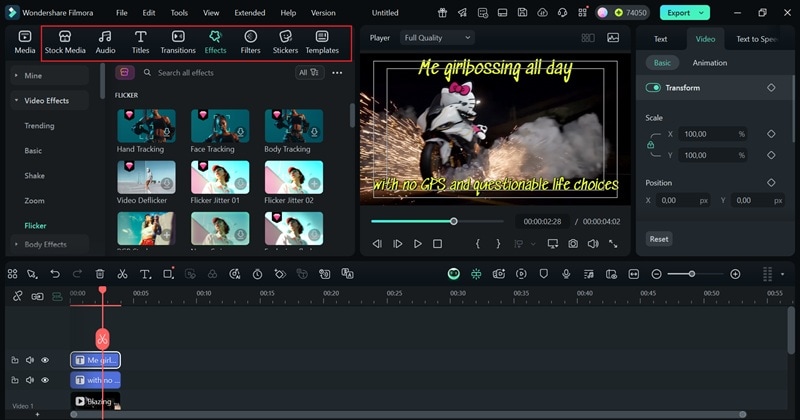Open the Stock Media tab
The height and width of the screenshot is (420, 800).
click(65, 42)
